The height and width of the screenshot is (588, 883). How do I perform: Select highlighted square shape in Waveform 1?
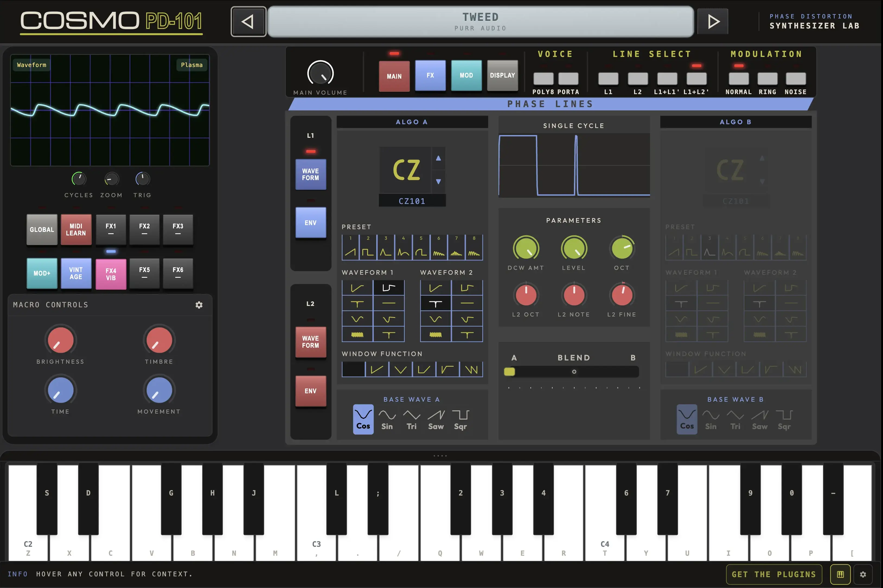(x=389, y=287)
